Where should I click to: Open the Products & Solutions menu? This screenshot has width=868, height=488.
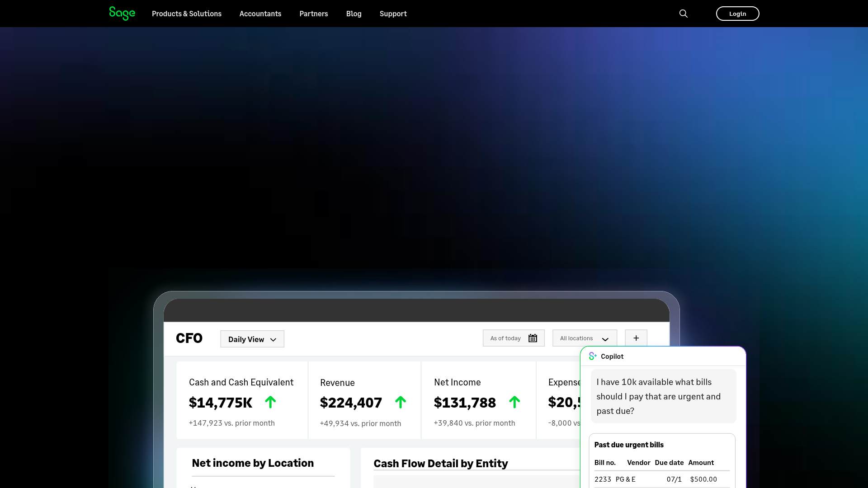tap(186, 14)
